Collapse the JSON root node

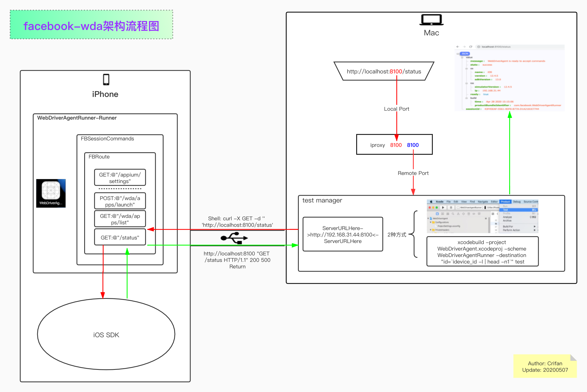(x=457, y=54)
